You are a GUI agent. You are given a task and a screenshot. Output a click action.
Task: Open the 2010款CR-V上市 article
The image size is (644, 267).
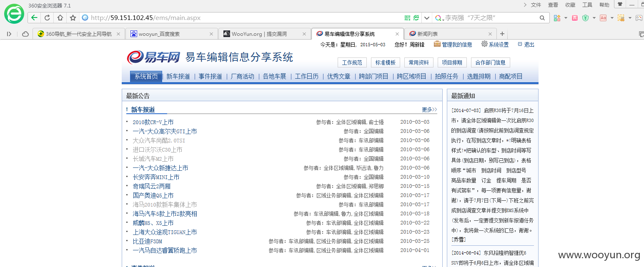[x=153, y=122]
